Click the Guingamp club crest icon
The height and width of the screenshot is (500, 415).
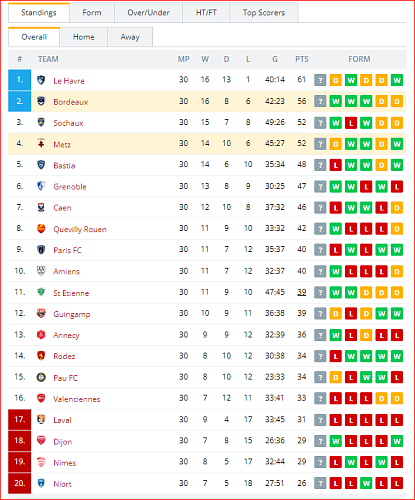(41, 313)
